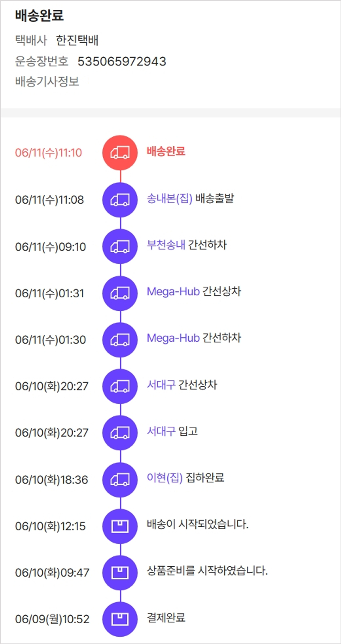This screenshot has width=341, height=644.
Task: Click the red 배송완료 status text
Action: coord(166,152)
